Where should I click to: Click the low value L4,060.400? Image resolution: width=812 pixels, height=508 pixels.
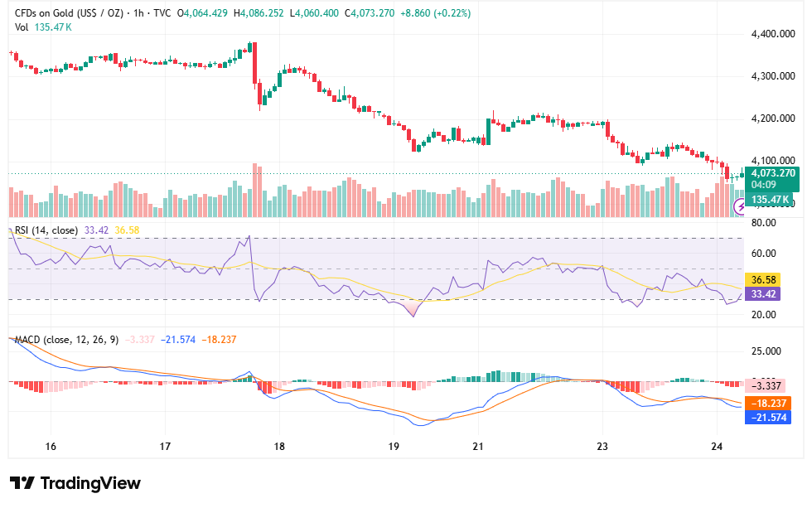(314, 13)
